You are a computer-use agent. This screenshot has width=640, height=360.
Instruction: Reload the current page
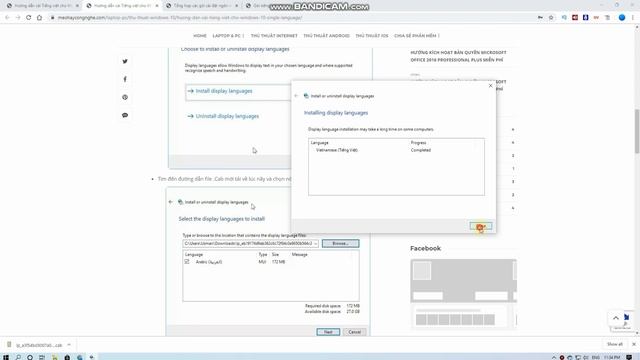(x=29, y=18)
